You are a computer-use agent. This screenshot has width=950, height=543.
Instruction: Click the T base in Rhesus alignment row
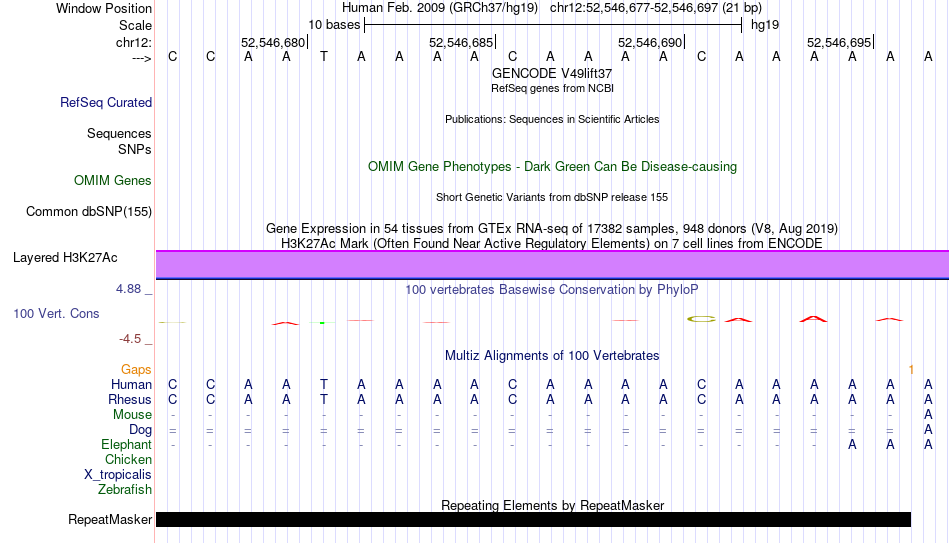coord(324,400)
